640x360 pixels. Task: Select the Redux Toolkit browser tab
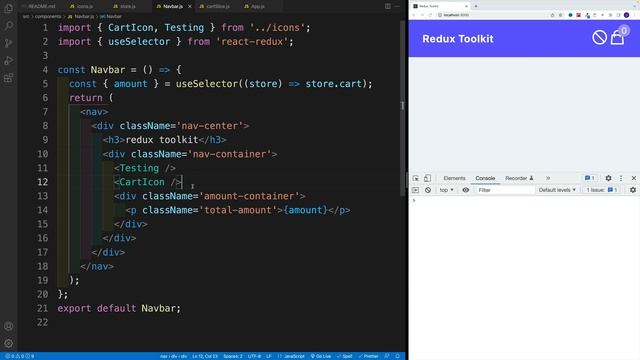tap(440, 6)
